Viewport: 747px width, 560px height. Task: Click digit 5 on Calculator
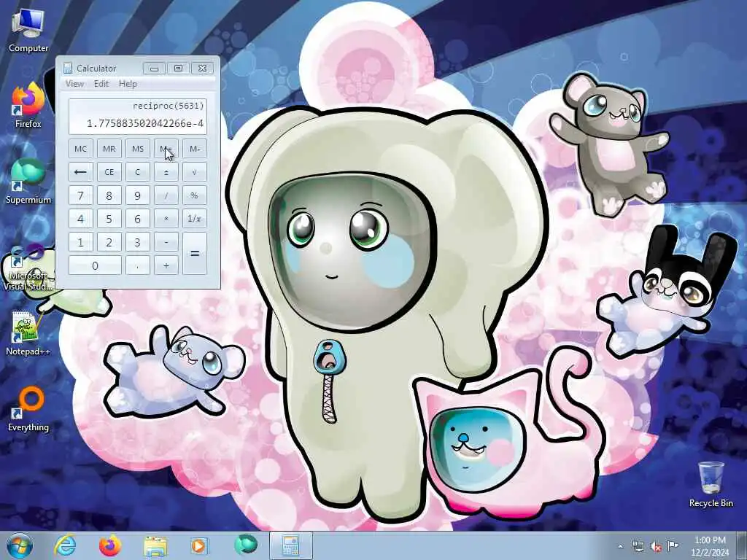(x=109, y=219)
